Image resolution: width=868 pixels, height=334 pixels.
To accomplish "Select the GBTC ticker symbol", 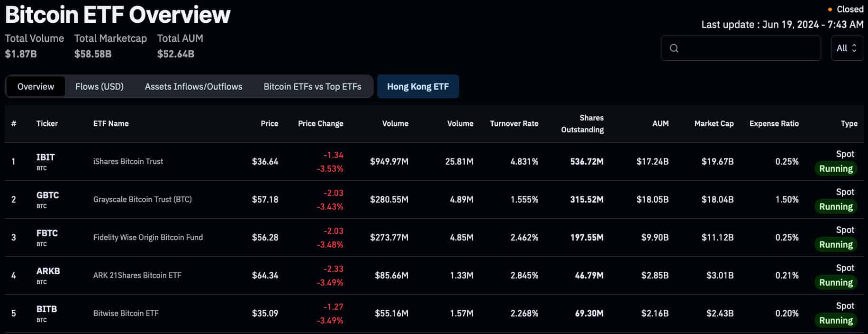I will click(x=47, y=195).
